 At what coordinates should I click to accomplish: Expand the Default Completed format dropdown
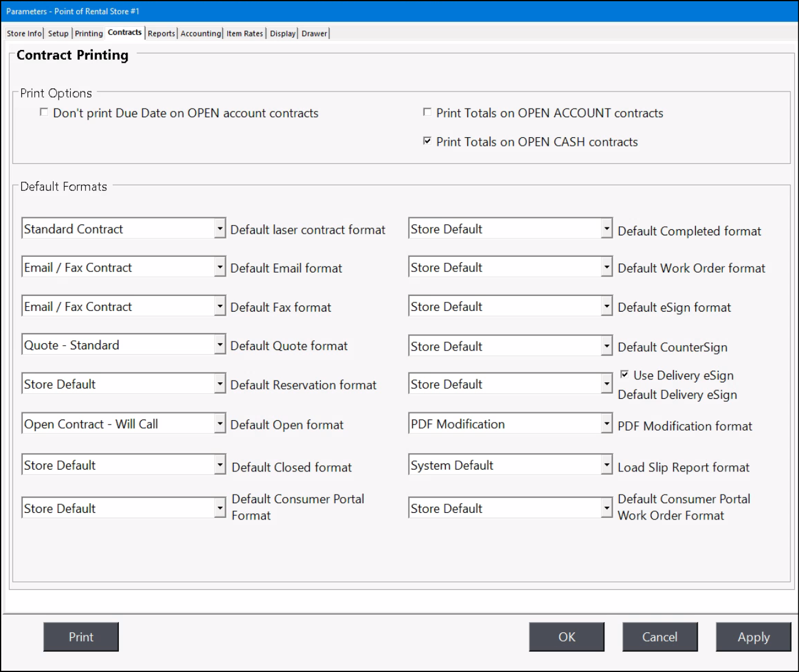click(x=606, y=229)
